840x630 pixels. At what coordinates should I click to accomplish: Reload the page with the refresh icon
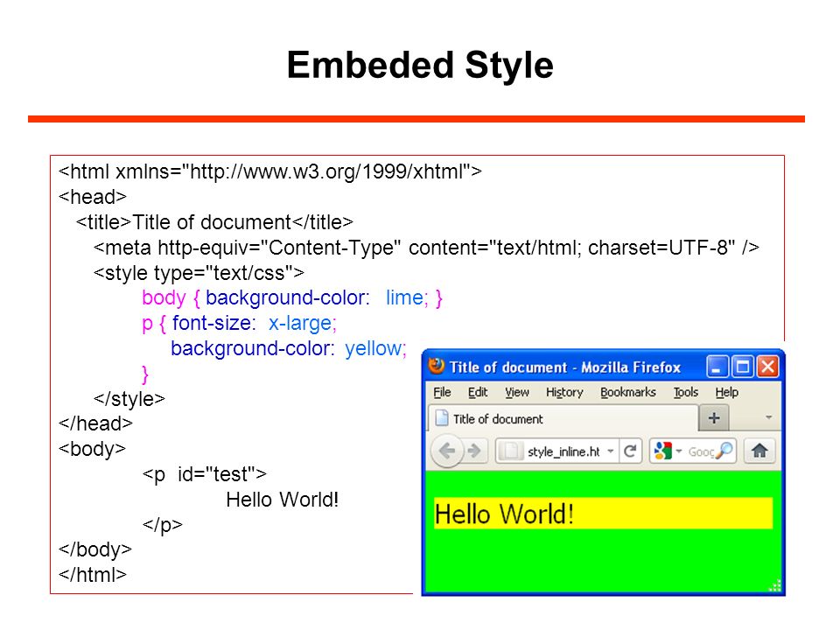(x=630, y=451)
